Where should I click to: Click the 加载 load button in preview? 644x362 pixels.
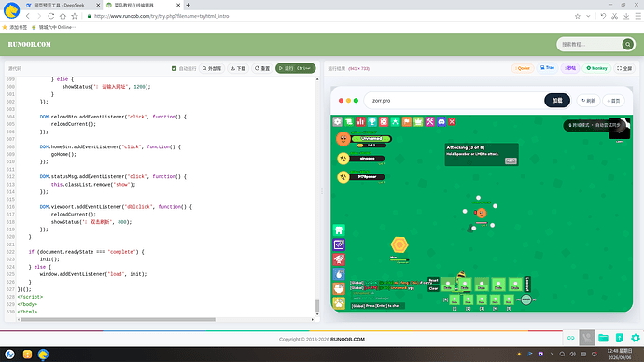(x=557, y=101)
